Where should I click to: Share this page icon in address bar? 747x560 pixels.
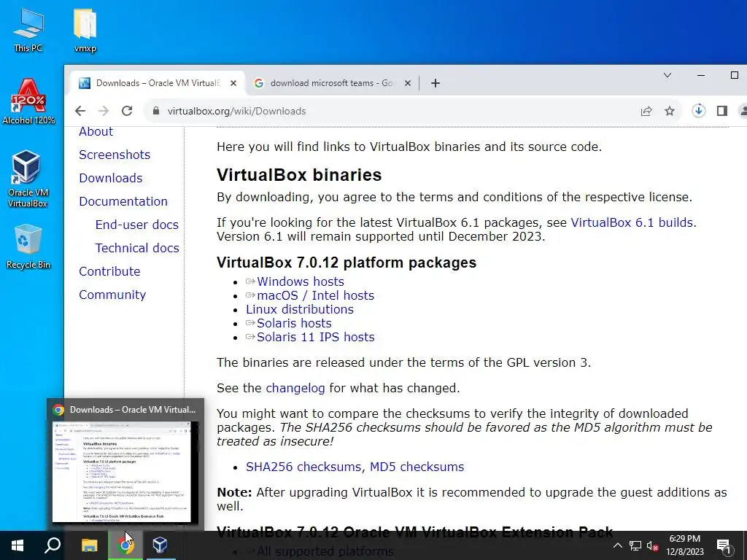click(x=646, y=111)
